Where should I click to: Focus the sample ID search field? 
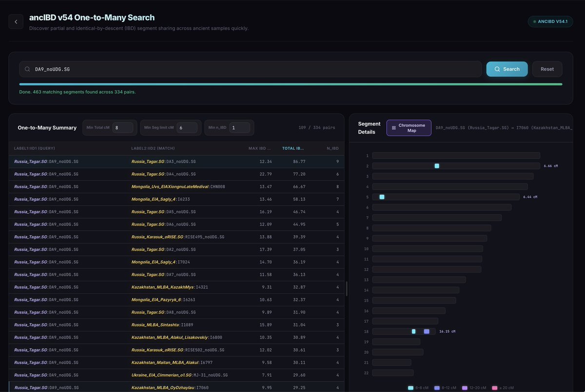pos(251,69)
